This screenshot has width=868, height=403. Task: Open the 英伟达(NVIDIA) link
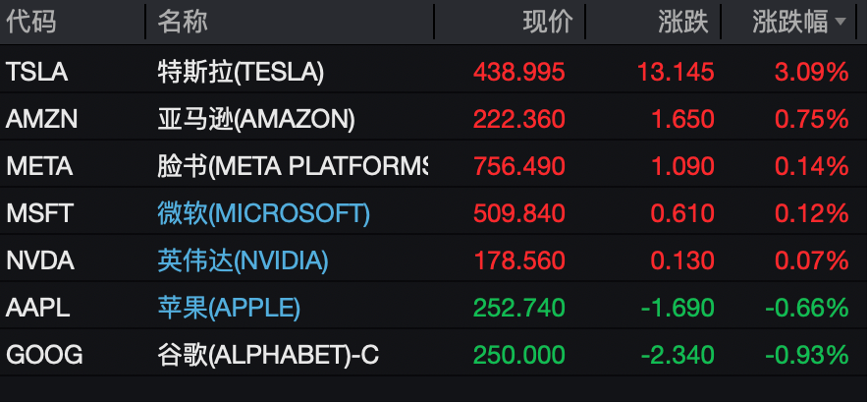(243, 260)
